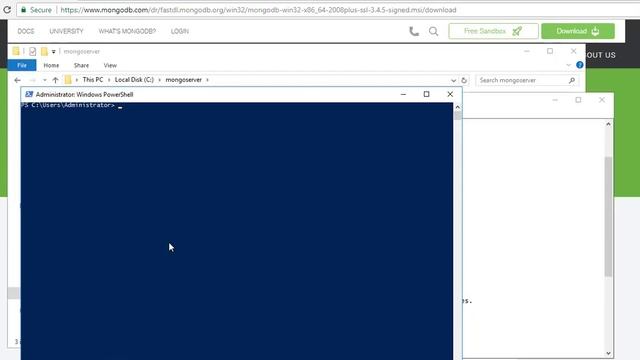Click PowerShell scrollbar up arrow
Screen dimensions: 640x360
458,107
